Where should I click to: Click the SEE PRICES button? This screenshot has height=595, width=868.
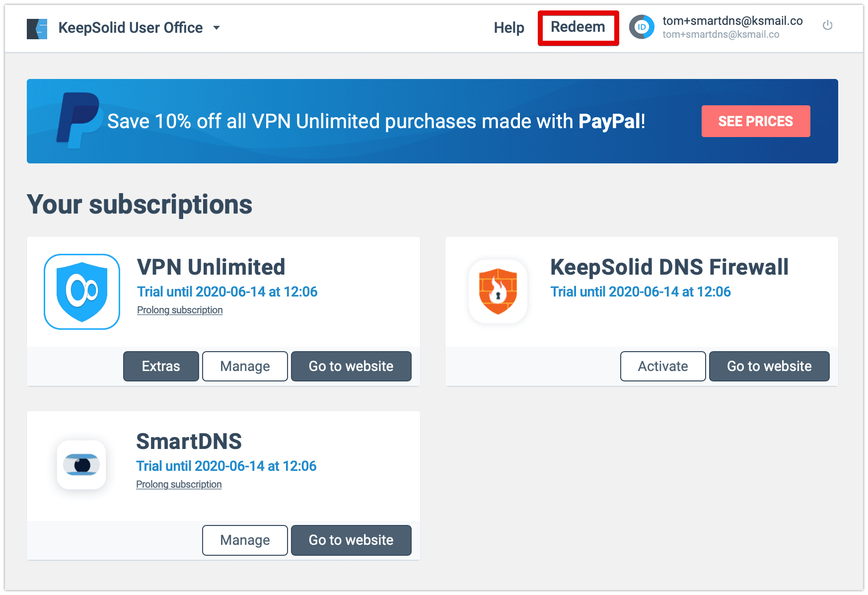[756, 121]
